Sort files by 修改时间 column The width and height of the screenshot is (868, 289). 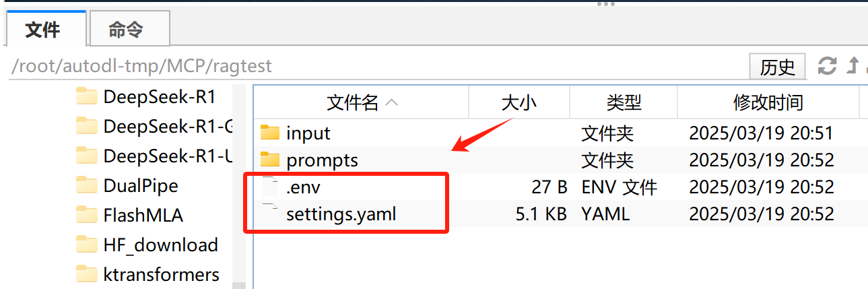click(768, 102)
